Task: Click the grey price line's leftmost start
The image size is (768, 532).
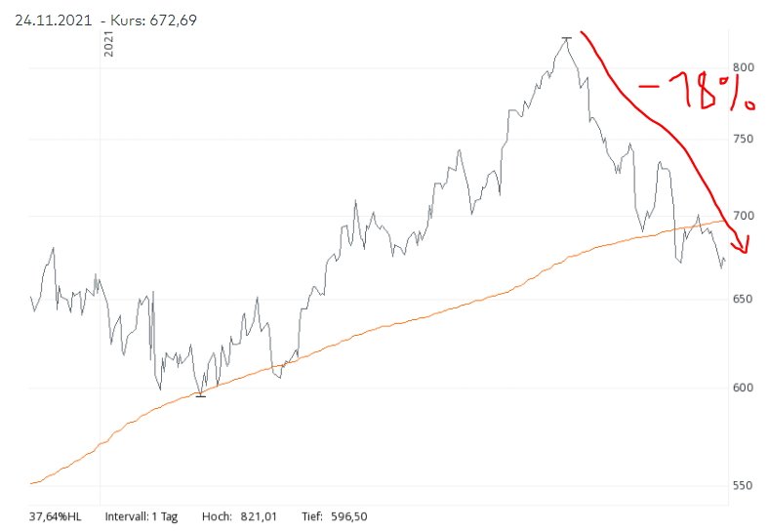Action: (31, 296)
